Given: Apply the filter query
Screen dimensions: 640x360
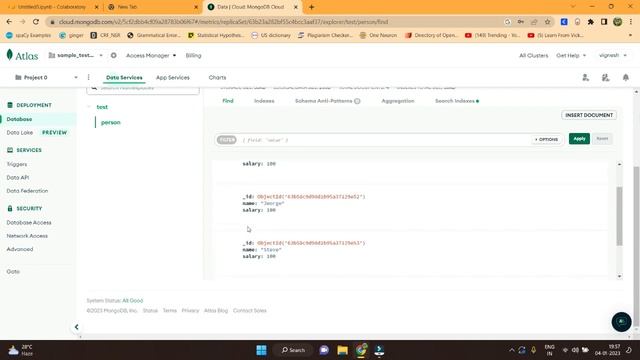Looking at the screenshot, I should pyautogui.click(x=579, y=139).
